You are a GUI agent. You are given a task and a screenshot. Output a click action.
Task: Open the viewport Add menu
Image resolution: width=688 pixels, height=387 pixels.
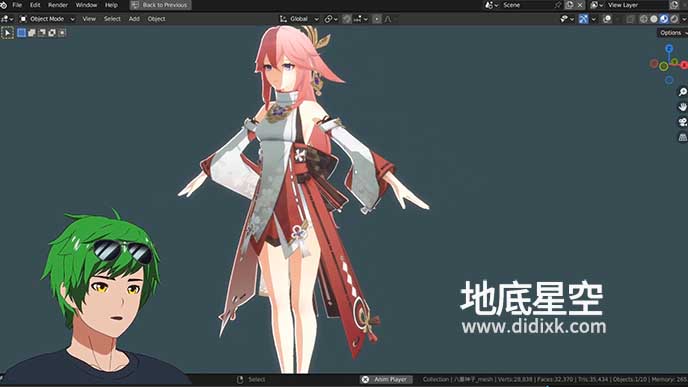(134, 19)
